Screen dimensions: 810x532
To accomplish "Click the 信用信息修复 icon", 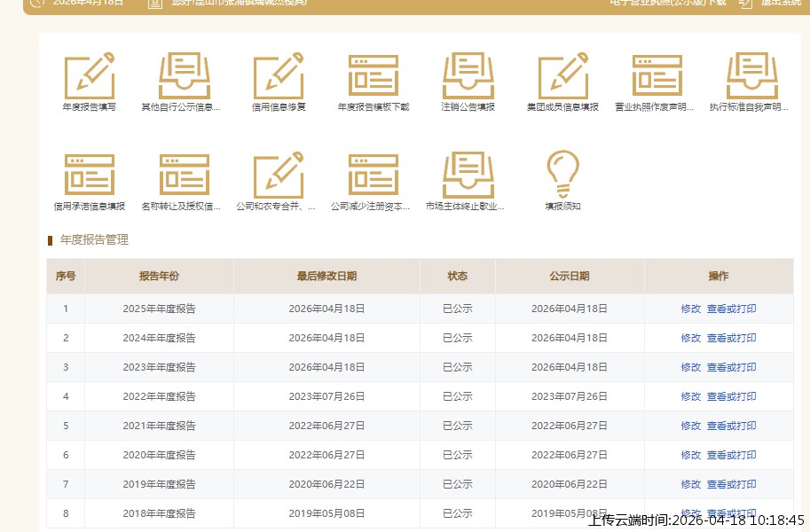I will point(279,76).
